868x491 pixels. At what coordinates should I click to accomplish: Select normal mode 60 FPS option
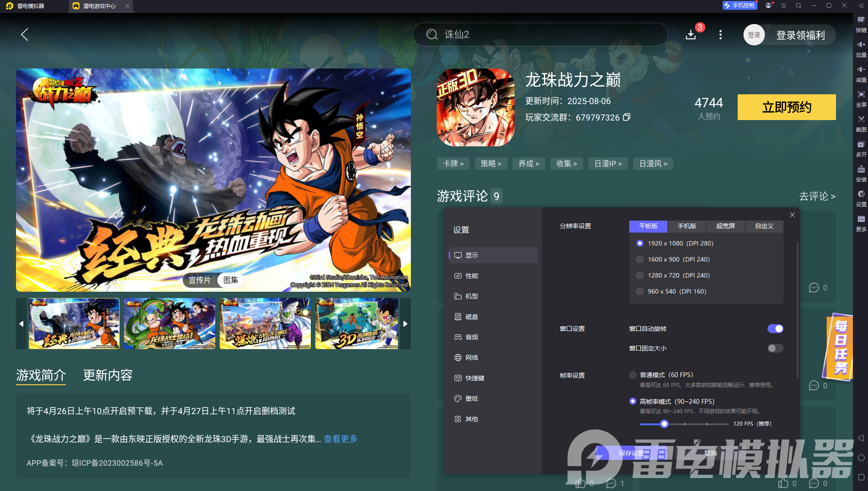[x=633, y=375]
